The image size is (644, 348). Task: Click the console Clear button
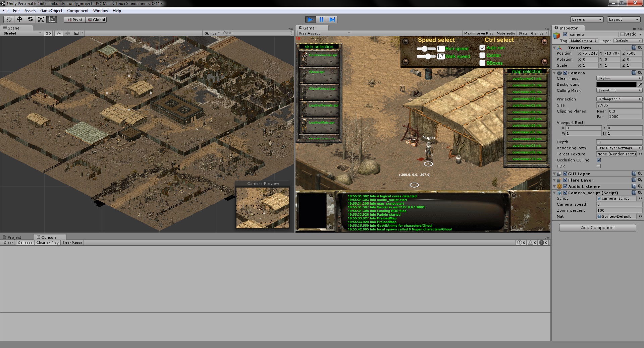pos(8,242)
